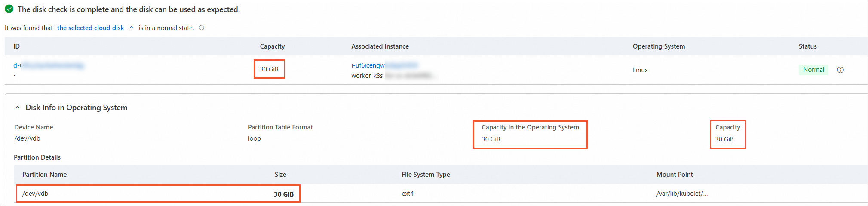The image size is (868, 206).
Task: Click the Status column header
Action: click(x=807, y=46)
